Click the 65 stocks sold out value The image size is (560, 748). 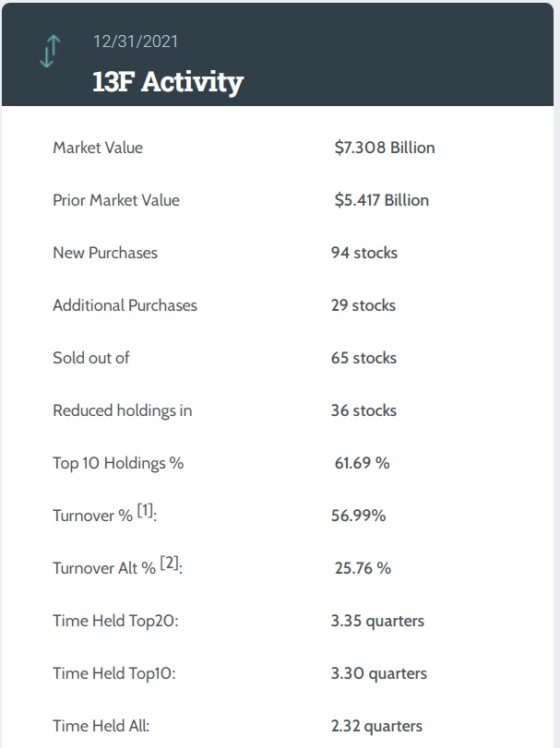tap(363, 358)
